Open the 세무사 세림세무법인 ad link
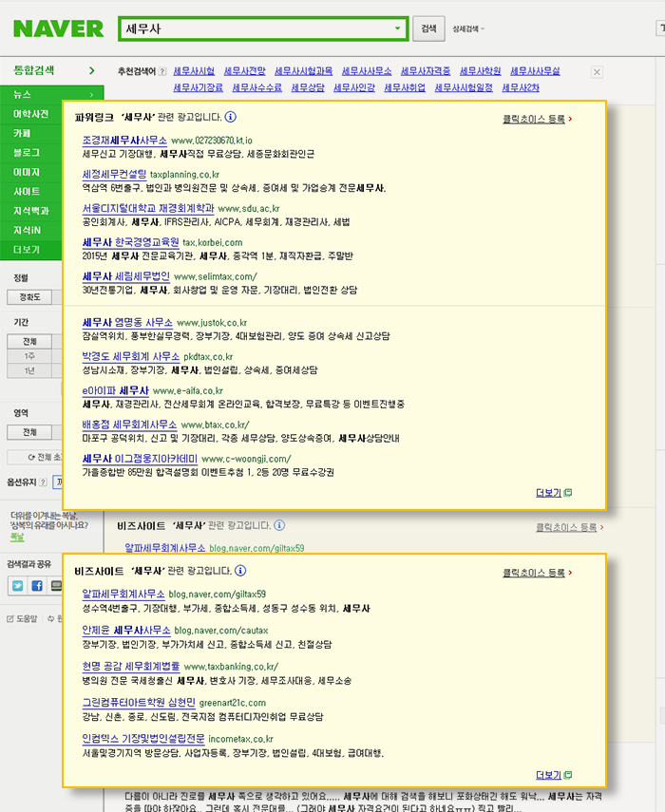Viewport: 665px width, 812px height. coord(125,276)
